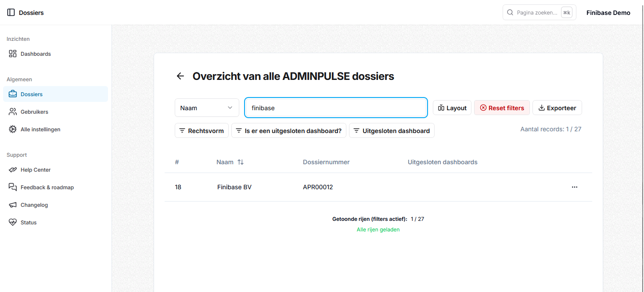
Task: Click the settings gear icon
Action: coord(13,129)
